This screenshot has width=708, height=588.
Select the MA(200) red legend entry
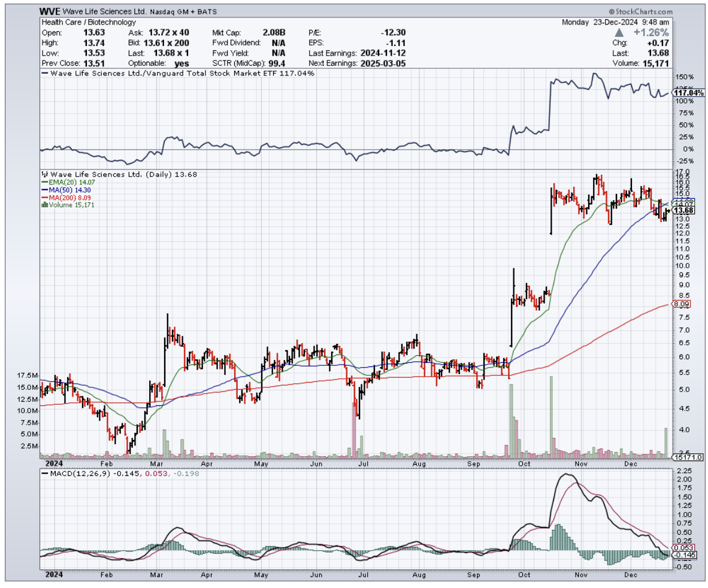(63, 198)
